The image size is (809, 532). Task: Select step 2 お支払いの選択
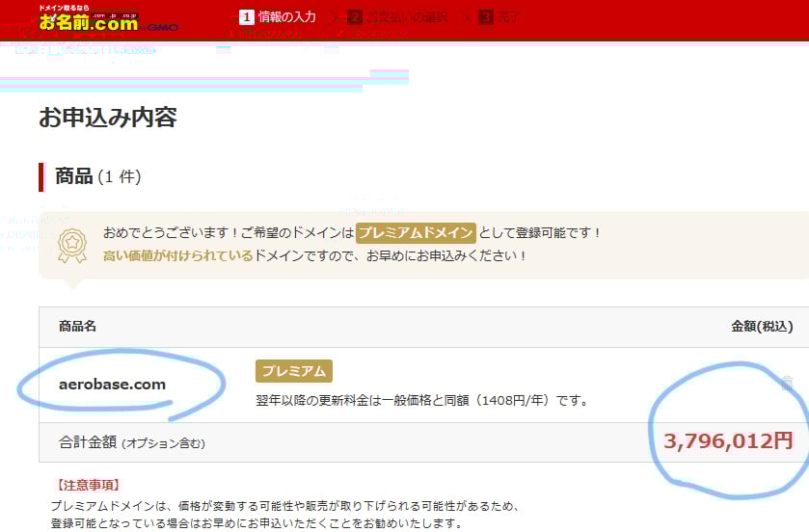point(396,17)
